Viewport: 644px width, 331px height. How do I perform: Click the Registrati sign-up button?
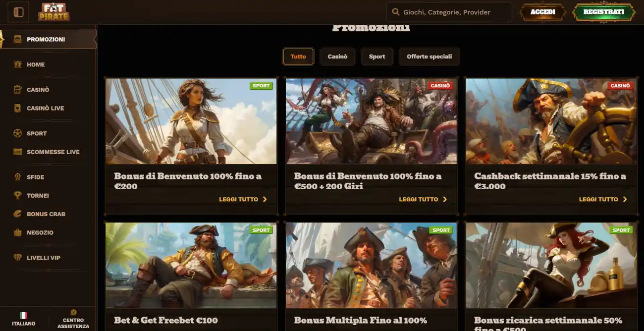604,12
